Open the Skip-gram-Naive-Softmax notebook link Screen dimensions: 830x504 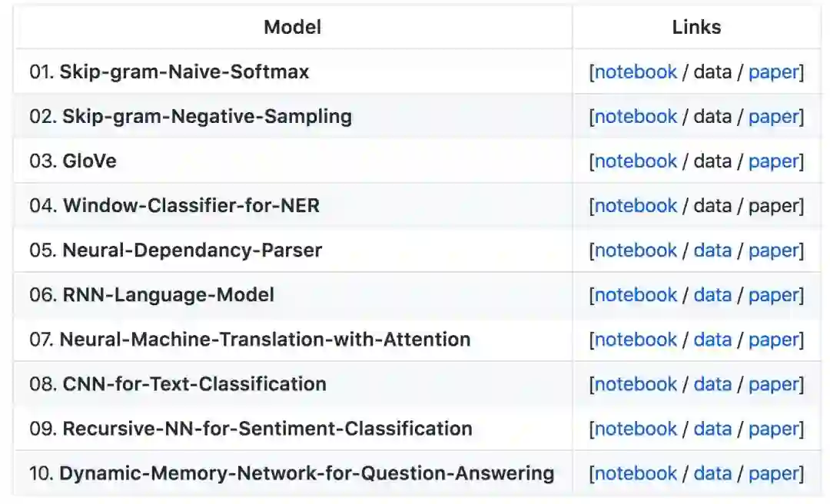pos(636,72)
